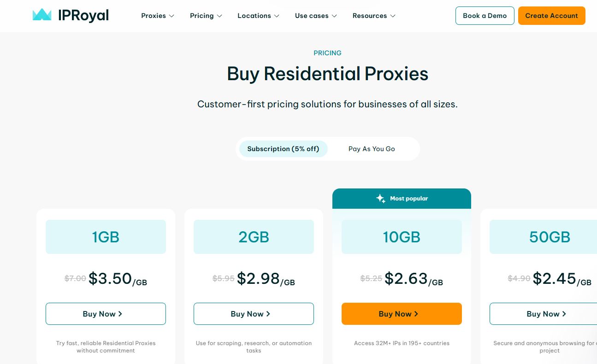
Task: Click the IPRoyal crown logo icon
Action: [x=42, y=15]
